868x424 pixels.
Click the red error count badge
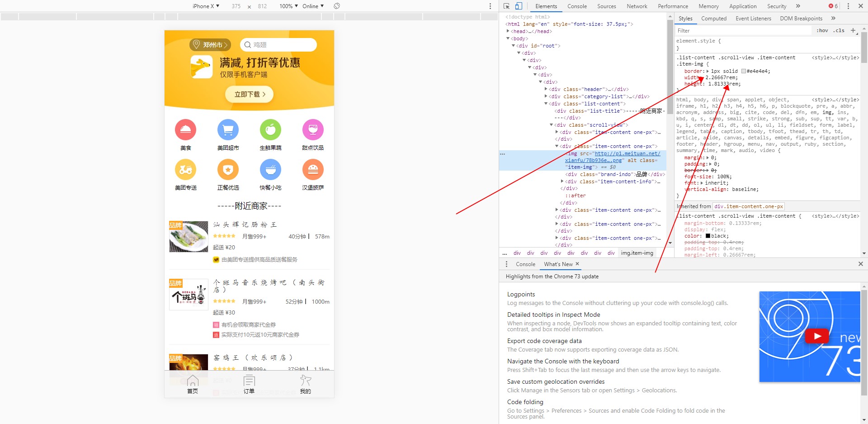833,6
